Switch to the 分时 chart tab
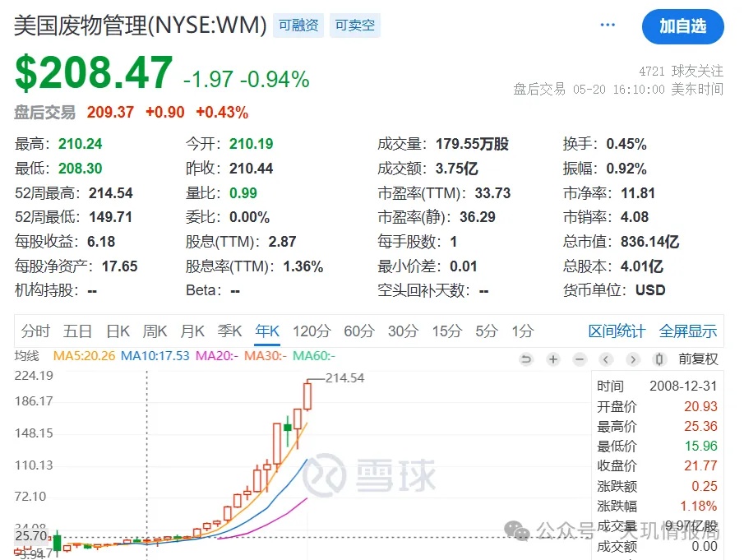 coord(35,331)
